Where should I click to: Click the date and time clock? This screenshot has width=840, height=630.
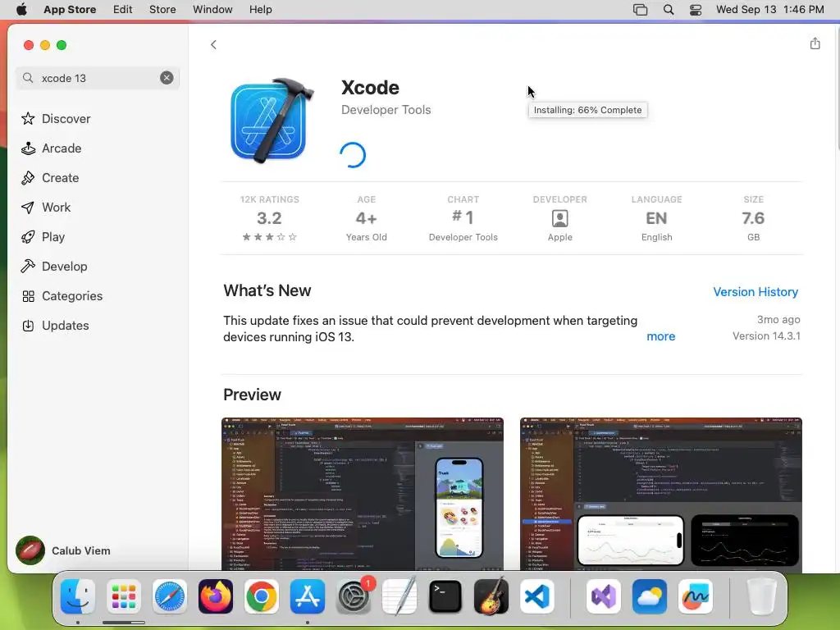[769, 10]
